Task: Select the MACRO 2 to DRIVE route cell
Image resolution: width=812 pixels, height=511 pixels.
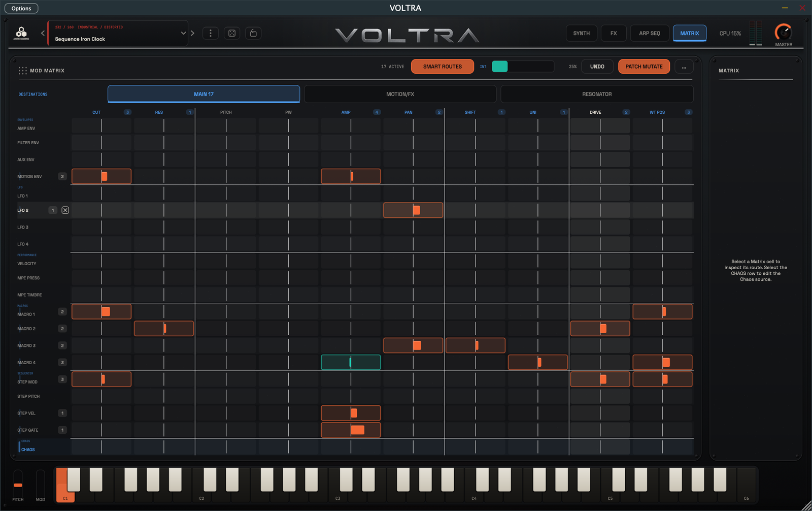Action: (x=600, y=329)
